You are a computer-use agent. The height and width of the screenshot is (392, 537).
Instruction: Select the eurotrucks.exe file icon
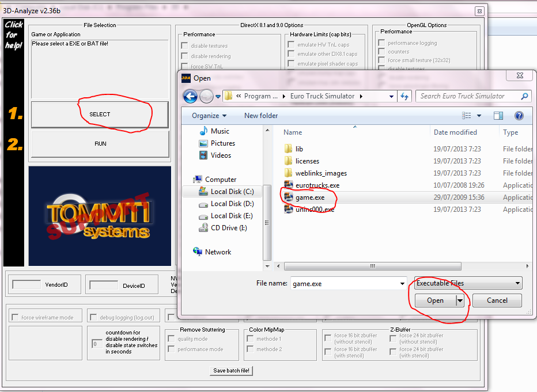(288, 185)
